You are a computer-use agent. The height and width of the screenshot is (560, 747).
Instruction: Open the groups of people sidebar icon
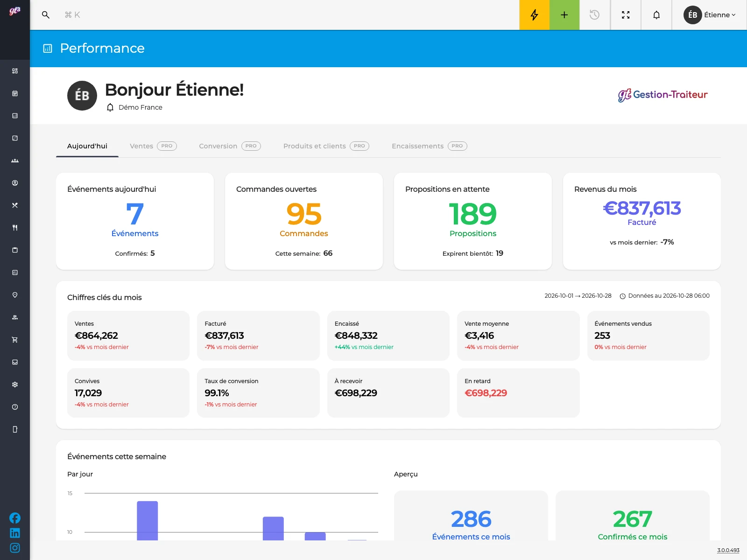coord(15,161)
